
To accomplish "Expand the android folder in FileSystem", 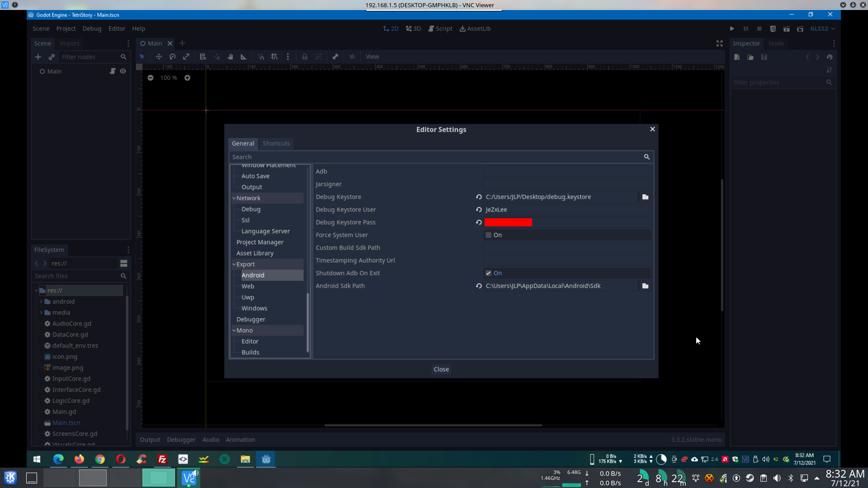I will (41, 301).
